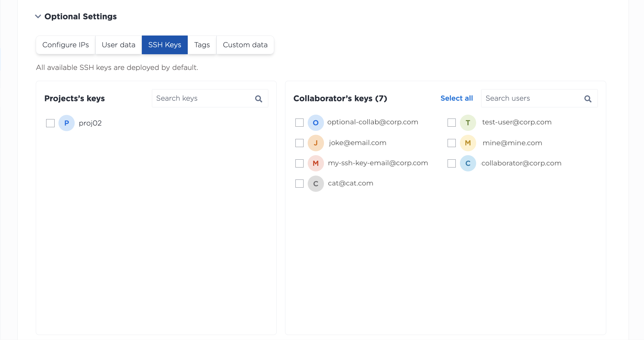Screen dimensions: 644x340
Task: Focus the Search keys input field
Action: point(210,98)
